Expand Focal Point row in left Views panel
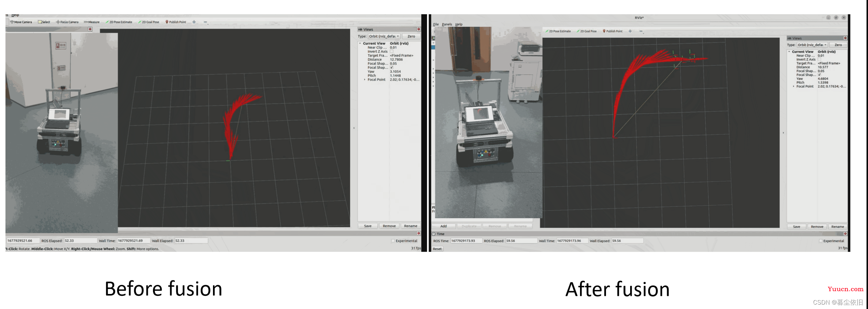Image resolution: width=868 pixels, height=309 pixels. (x=364, y=79)
